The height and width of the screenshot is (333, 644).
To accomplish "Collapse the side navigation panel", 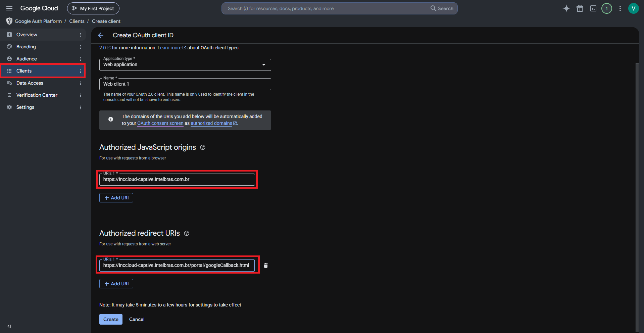I will [x=9, y=326].
